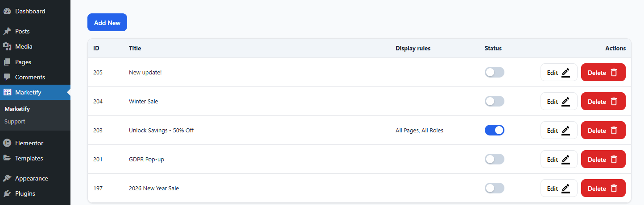
Task: Click pencil icon in 2026 New Year Sale row
Action: [x=566, y=189]
